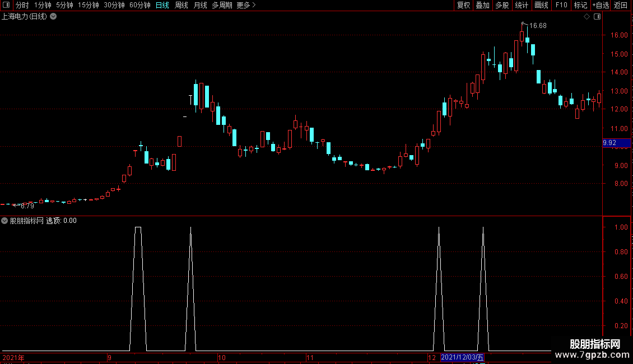Select the 60分钟 period tab
The height and width of the screenshot is (364, 633).
point(139,5)
